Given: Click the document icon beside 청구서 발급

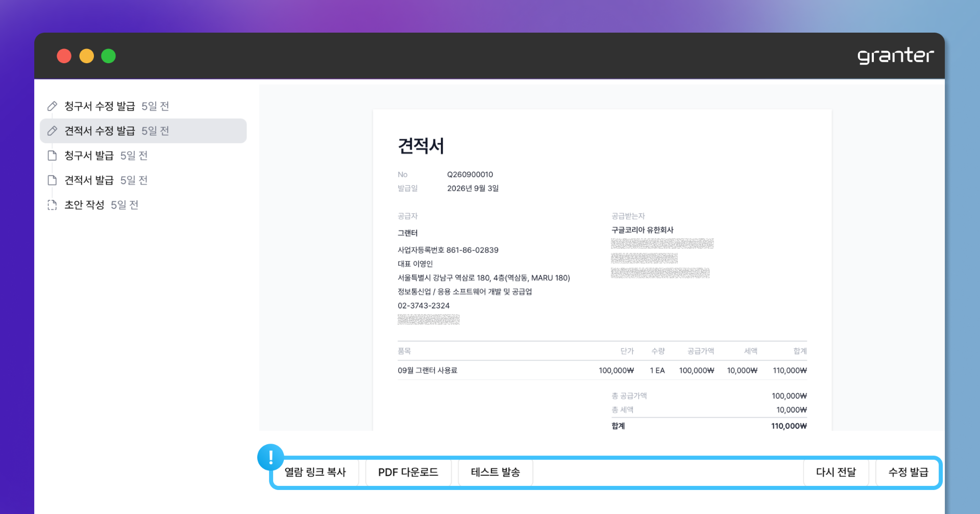Looking at the screenshot, I should pos(52,156).
